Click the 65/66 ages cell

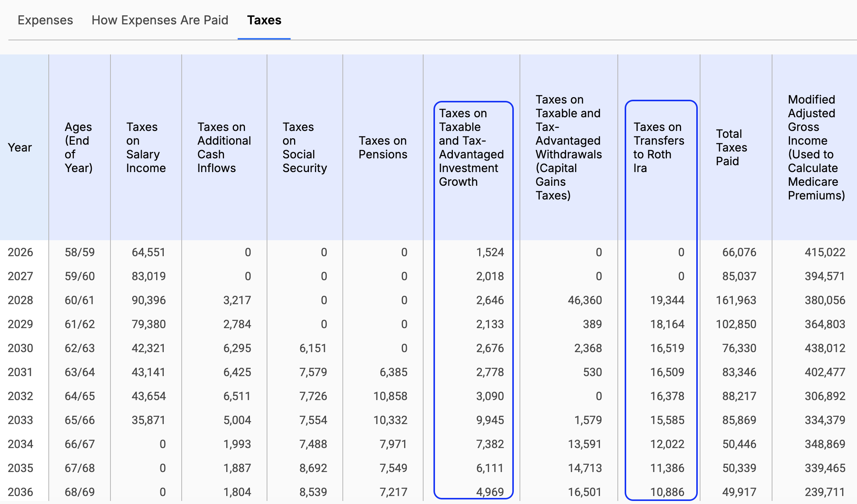click(80, 420)
